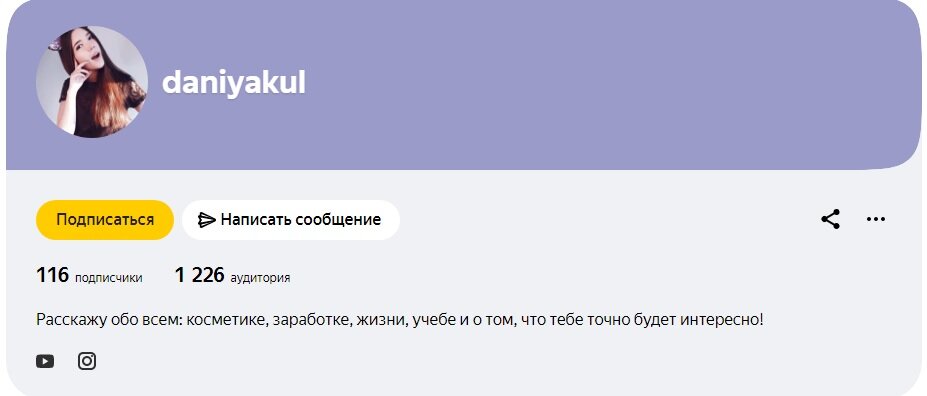Open the Instagram profile link icon
Viewport: 927px width, 396px height.
pyautogui.click(x=87, y=361)
